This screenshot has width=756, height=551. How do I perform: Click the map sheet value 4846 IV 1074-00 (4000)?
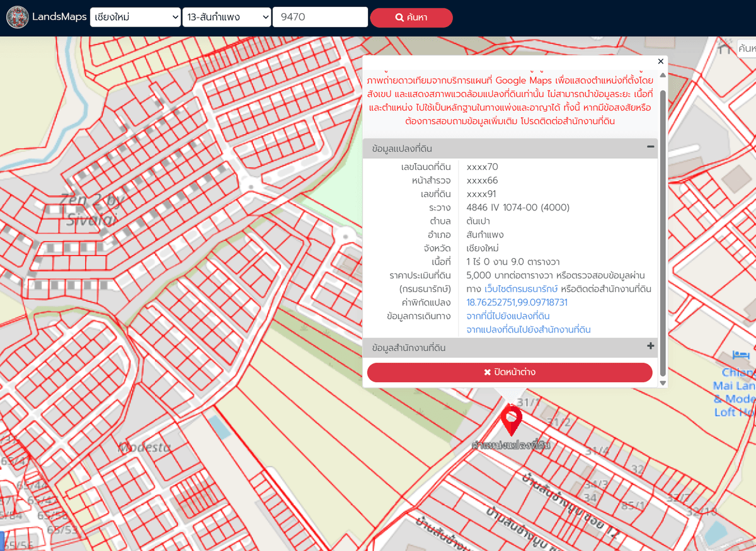coord(518,208)
